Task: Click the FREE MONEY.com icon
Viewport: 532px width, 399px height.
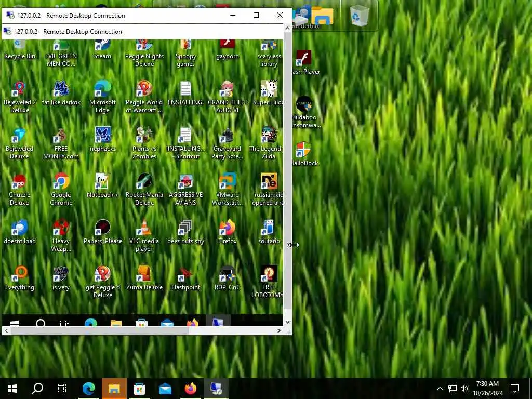Action: (x=61, y=143)
